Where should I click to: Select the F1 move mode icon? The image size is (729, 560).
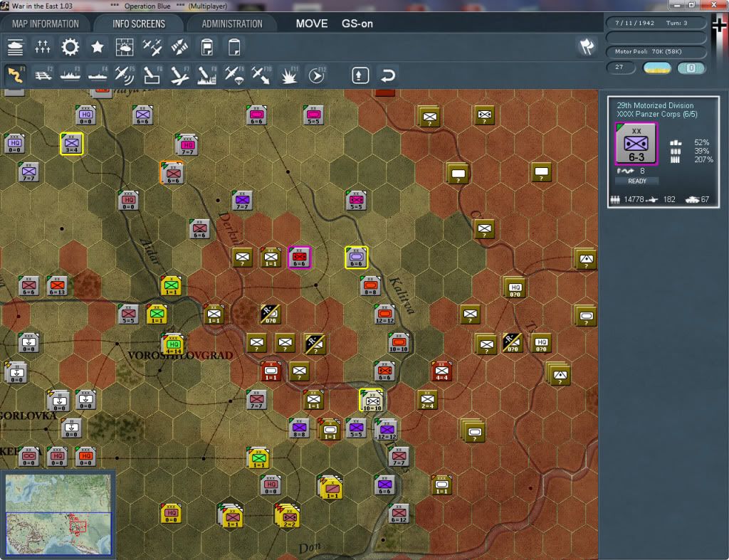click(x=16, y=75)
